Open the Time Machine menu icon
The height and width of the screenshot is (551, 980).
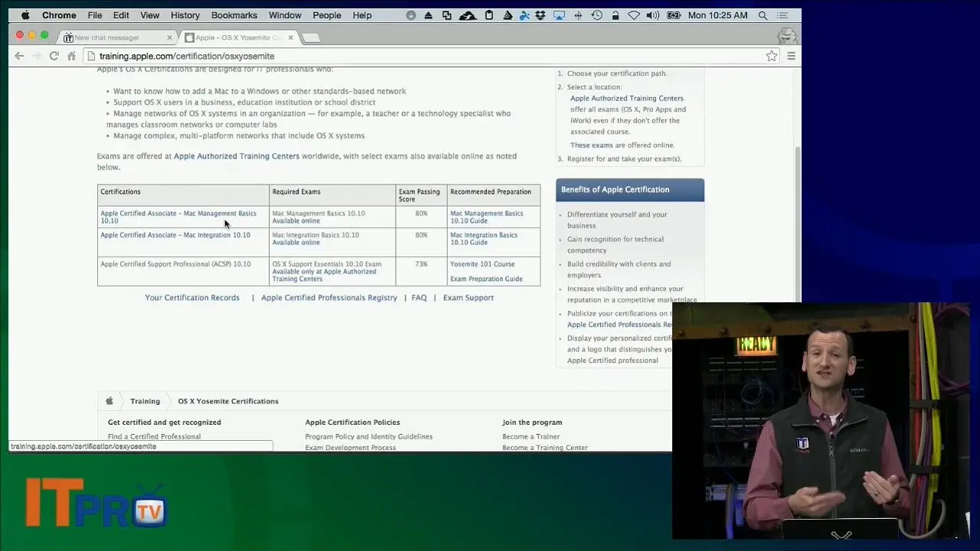(596, 15)
